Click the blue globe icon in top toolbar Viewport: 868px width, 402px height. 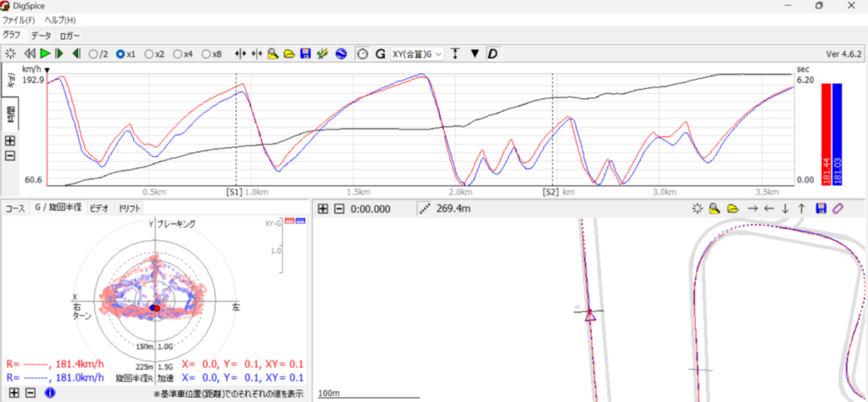click(x=341, y=54)
